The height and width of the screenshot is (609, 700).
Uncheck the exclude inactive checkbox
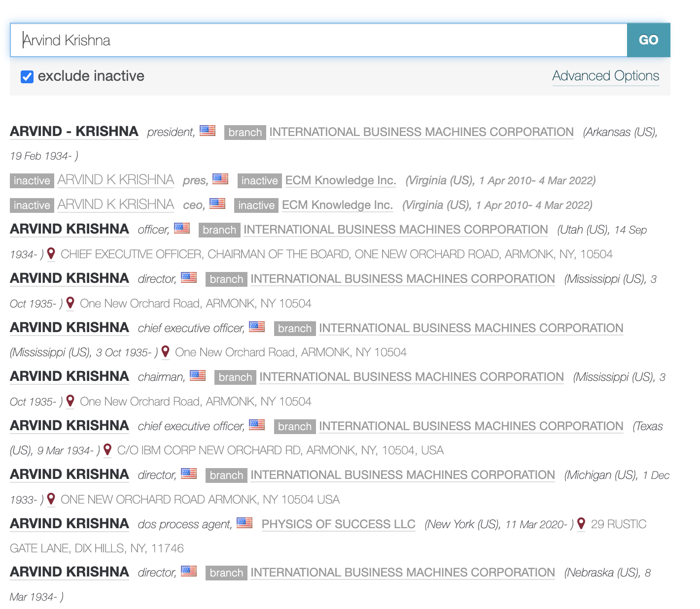click(x=27, y=76)
